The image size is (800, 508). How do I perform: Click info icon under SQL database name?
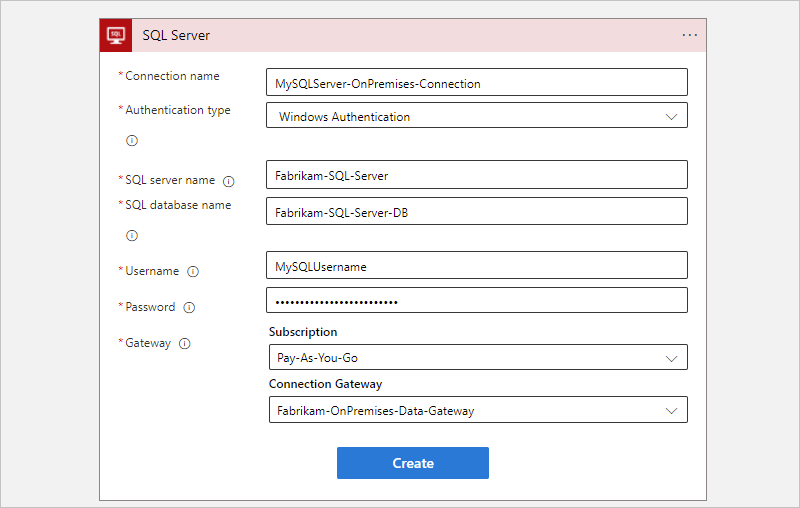[132, 236]
